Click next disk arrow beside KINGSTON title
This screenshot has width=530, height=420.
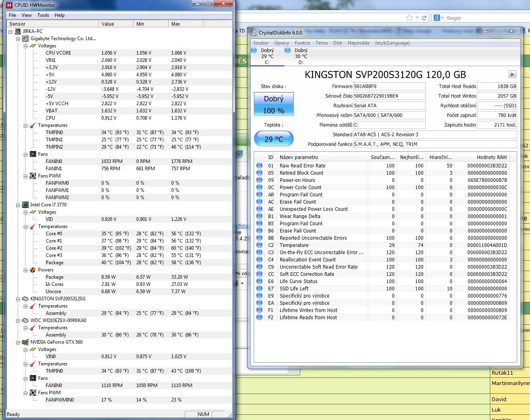pos(512,74)
